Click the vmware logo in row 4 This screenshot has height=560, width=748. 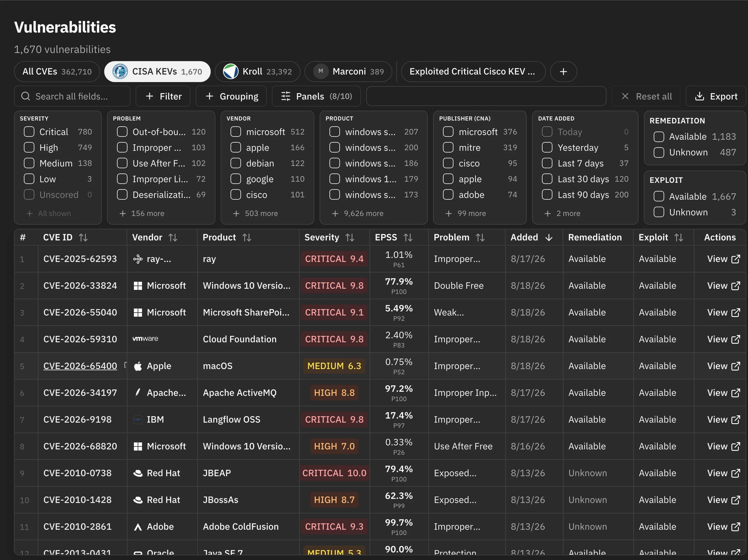(x=145, y=339)
